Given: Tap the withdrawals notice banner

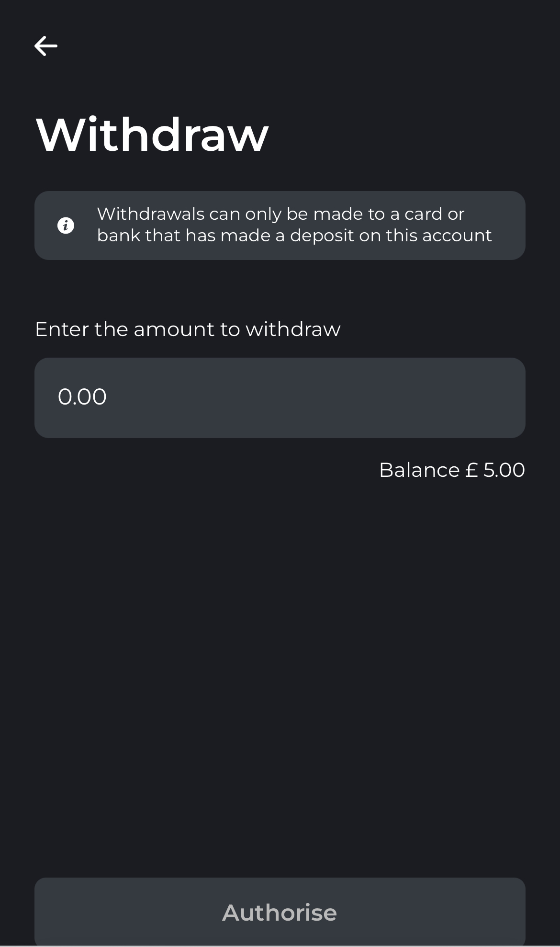Looking at the screenshot, I should (280, 225).
